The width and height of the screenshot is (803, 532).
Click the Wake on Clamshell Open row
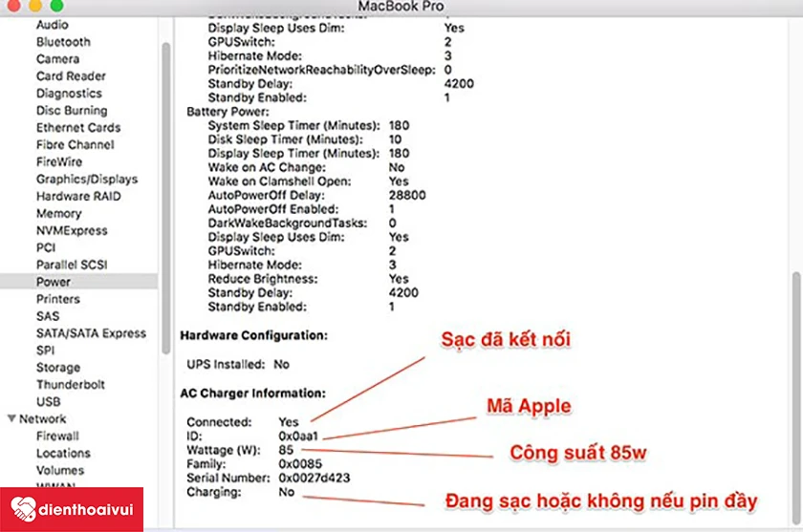[x=308, y=181]
